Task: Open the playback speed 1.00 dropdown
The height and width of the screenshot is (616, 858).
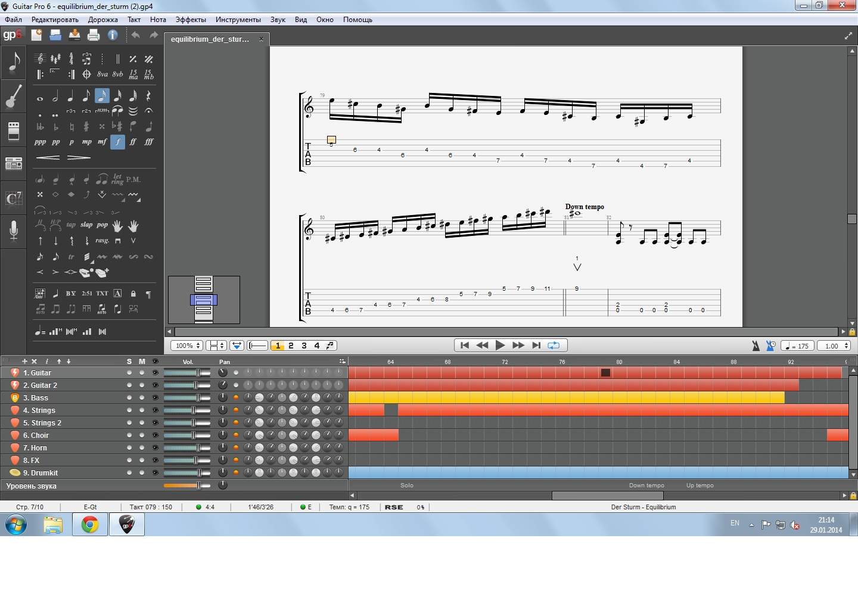Action: [834, 346]
